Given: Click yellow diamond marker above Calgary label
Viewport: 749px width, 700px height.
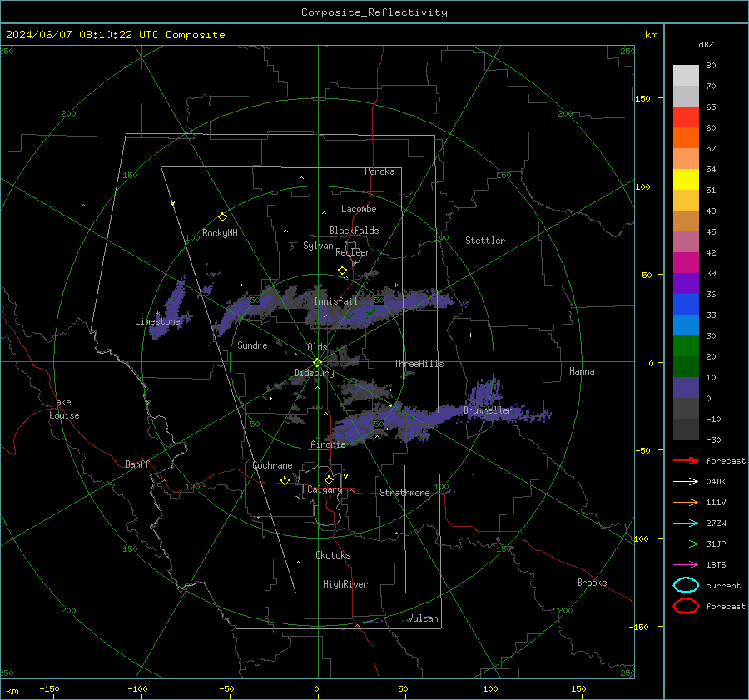Looking at the screenshot, I should 329,479.
